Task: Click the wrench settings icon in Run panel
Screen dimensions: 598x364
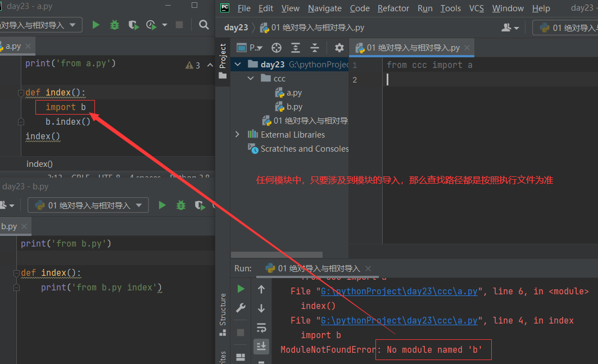Action: pyautogui.click(x=241, y=308)
